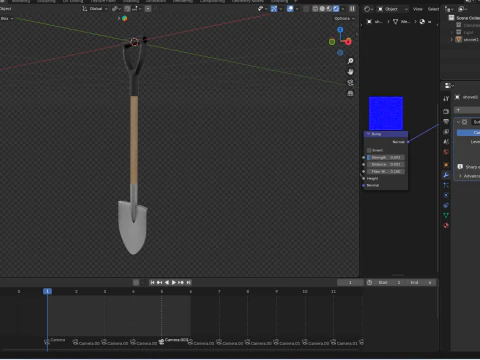Play the animation in reverse
This screenshot has width=480, height=360.
[x=167, y=282]
